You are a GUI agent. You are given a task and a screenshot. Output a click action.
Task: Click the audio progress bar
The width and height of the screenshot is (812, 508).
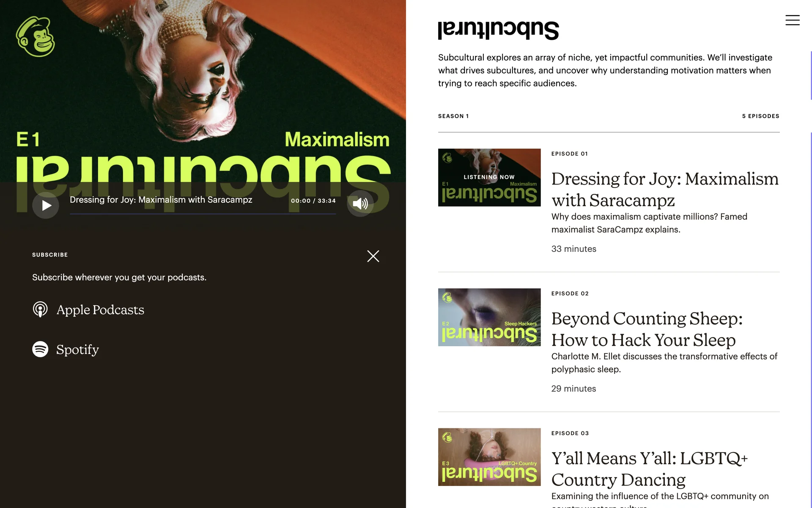(x=203, y=214)
